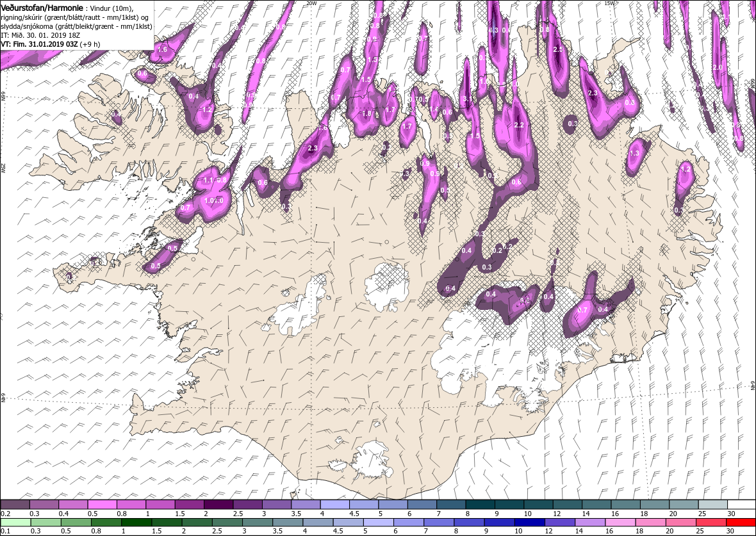Viewport: 756px width, 536px height.
Task: Select snow swatch between 0.8 and 1
Action: tap(131, 505)
